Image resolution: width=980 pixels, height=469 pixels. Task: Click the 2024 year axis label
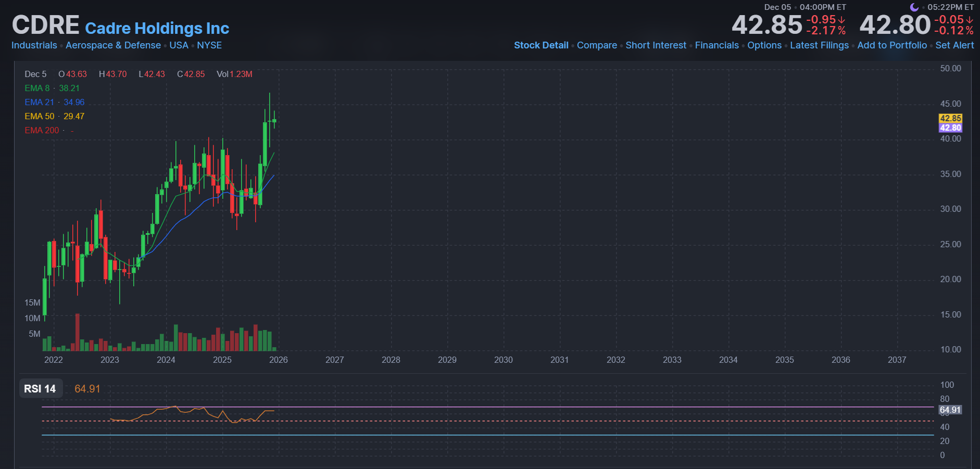pos(166,360)
